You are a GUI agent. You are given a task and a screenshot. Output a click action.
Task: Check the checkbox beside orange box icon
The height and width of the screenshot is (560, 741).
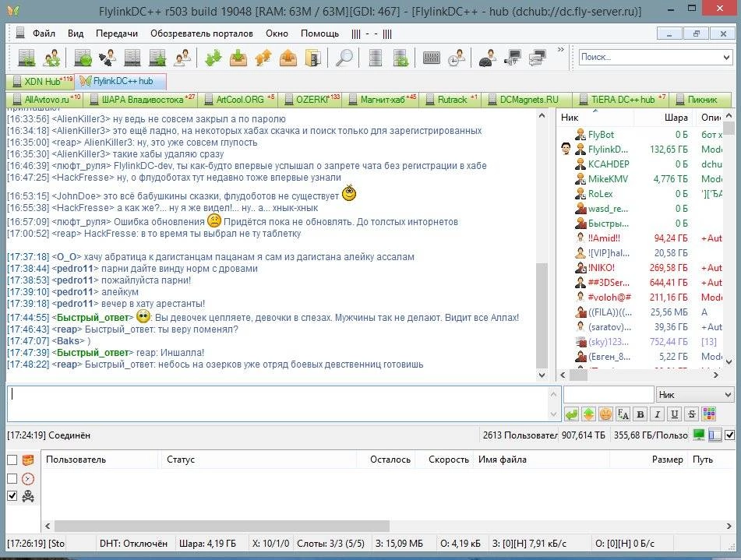(x=12, y=460)
